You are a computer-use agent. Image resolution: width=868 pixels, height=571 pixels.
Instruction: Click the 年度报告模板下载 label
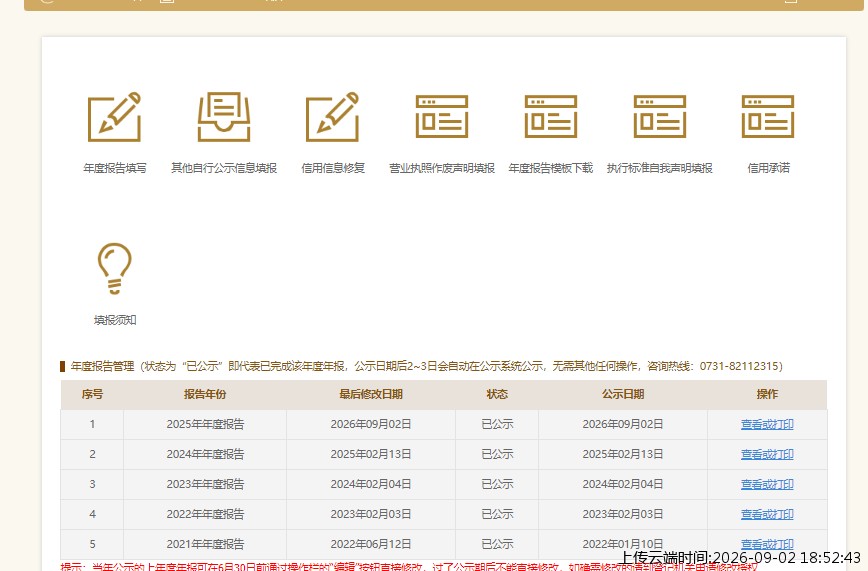click(x=551, y=168)
